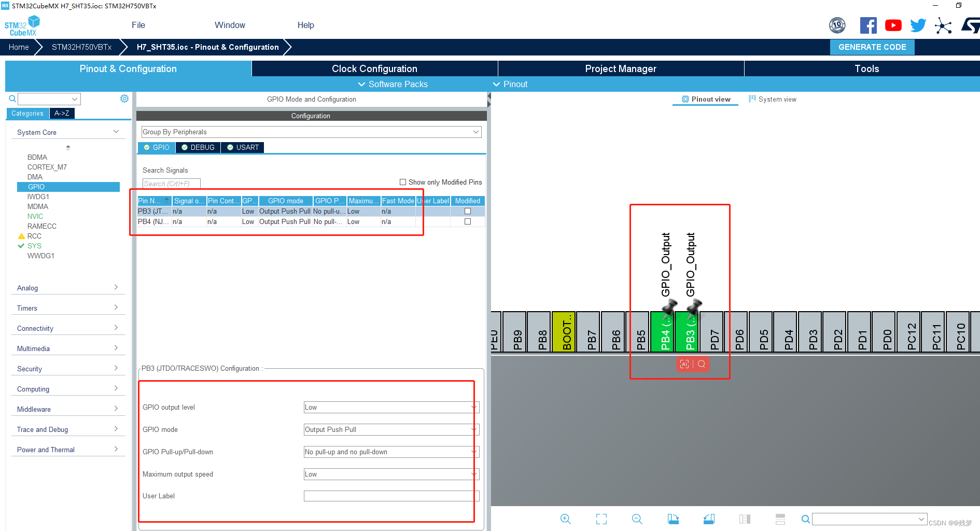This screenshot has width=980, height=531.
Task: Toggle Modified checkbox for PB4 row
Action: click(x=468, y=221)
